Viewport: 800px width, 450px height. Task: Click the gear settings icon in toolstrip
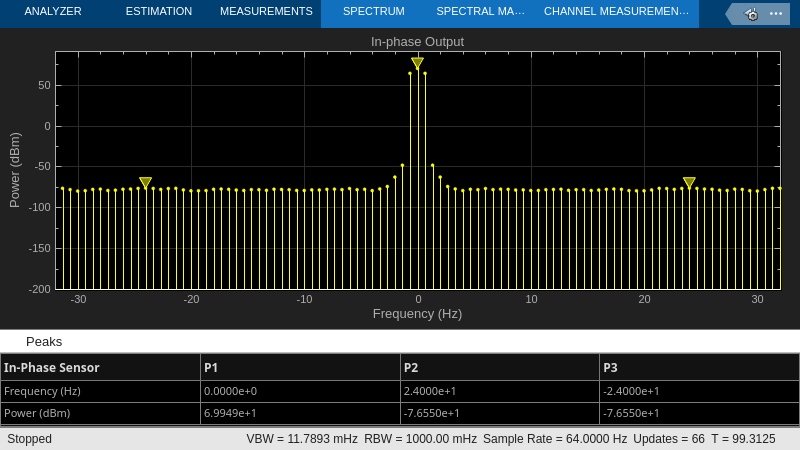pos(751,14)
